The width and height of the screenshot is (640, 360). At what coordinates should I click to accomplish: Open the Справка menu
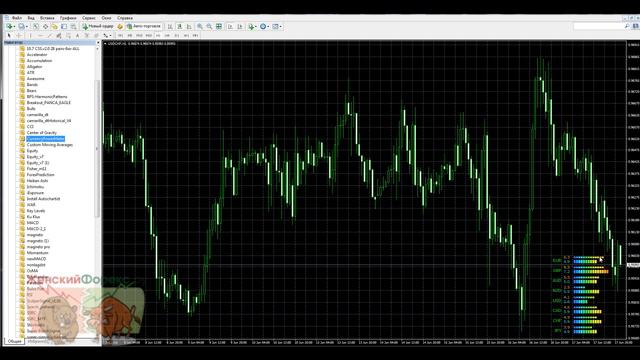click(125, 18)
